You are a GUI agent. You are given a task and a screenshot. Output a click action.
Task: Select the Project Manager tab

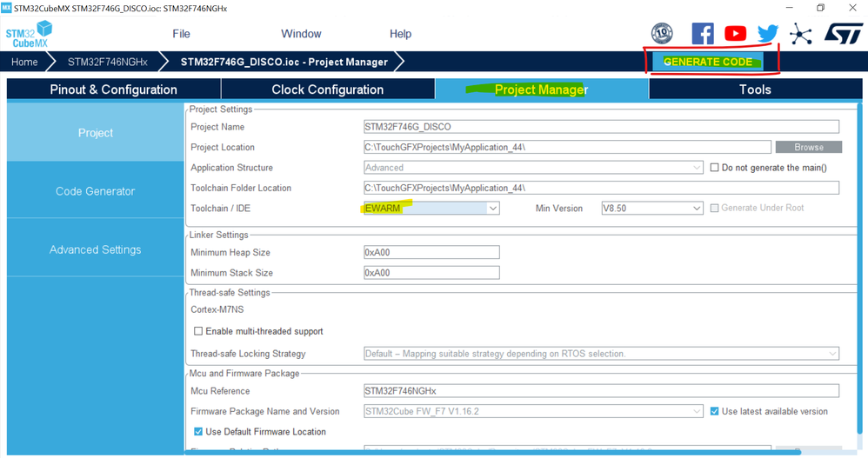[541, 89]
